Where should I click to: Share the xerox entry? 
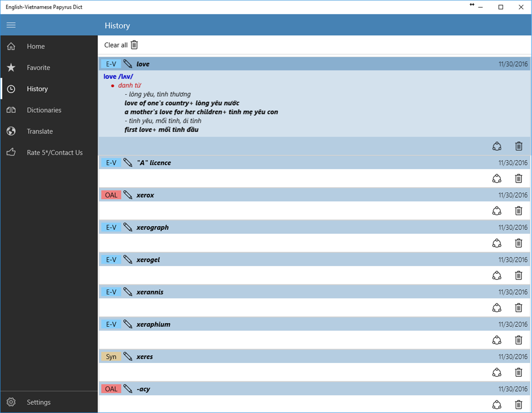click(497, 211)
